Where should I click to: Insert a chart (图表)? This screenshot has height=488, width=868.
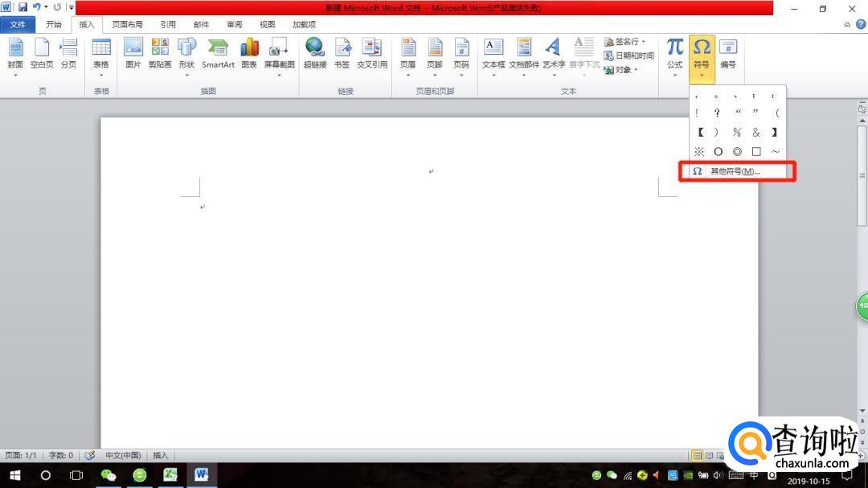tap(249, 55)
